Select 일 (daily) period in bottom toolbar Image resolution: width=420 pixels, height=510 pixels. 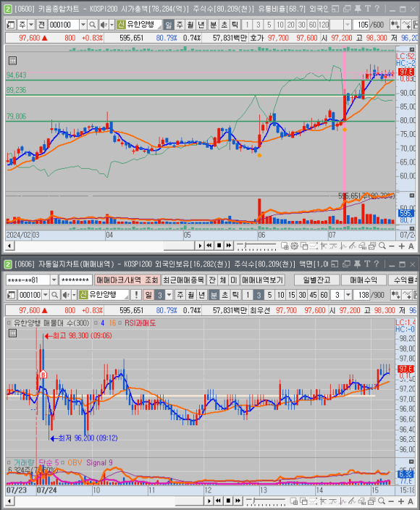[x=148, y=295]
